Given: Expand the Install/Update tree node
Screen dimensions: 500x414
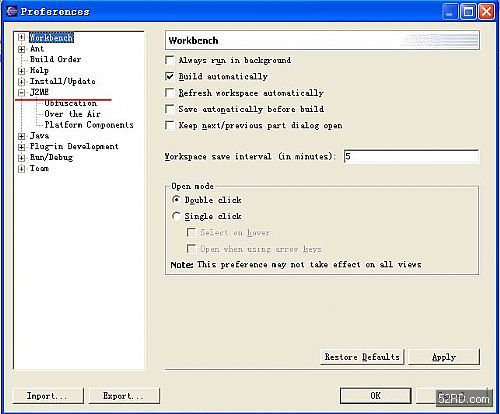Looking at the screenshot, I should point(21,82).
